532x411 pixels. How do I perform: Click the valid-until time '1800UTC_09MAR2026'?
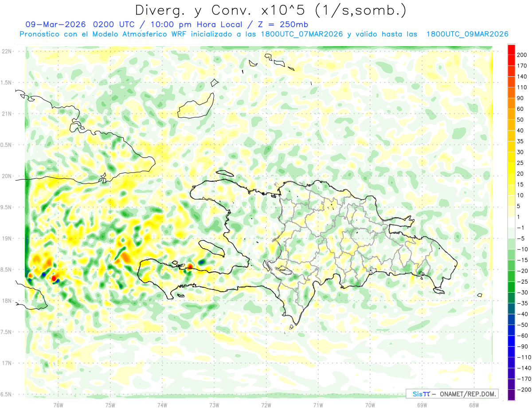(x=467, y=34)
